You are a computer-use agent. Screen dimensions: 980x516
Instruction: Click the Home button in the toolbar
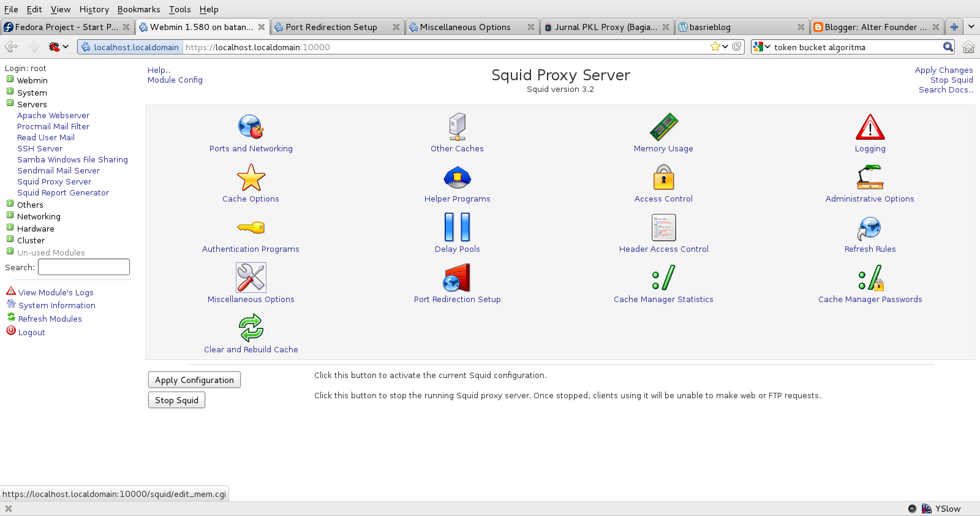pos(968,47)
